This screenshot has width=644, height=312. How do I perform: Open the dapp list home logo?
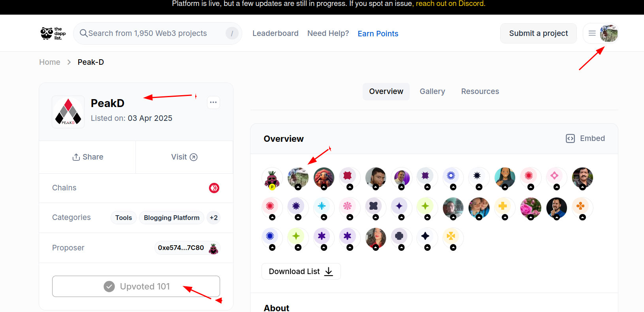[53, 34]
